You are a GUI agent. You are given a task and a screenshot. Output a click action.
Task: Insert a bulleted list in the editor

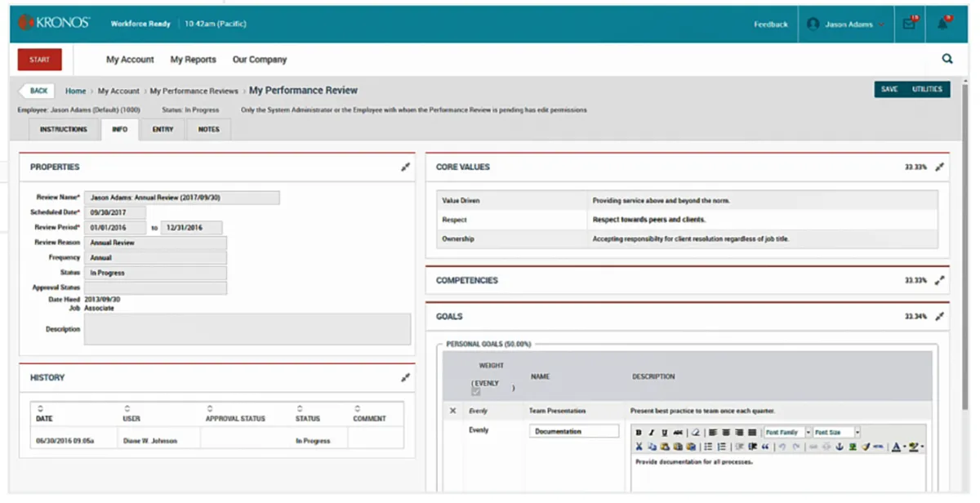pos(708,447)
